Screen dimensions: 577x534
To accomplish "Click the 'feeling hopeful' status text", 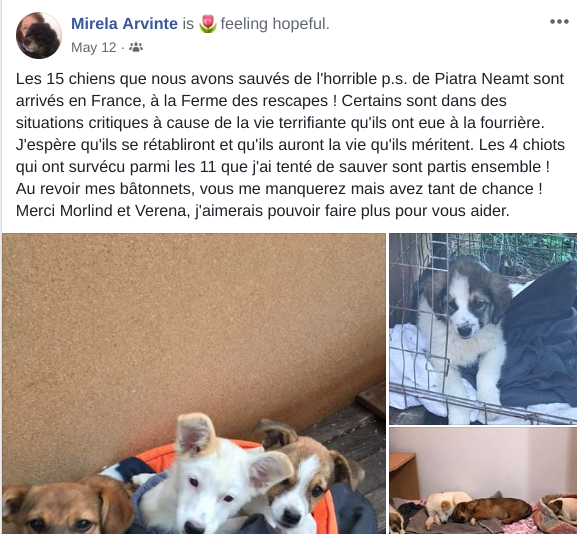I will [x=275, y=24].
